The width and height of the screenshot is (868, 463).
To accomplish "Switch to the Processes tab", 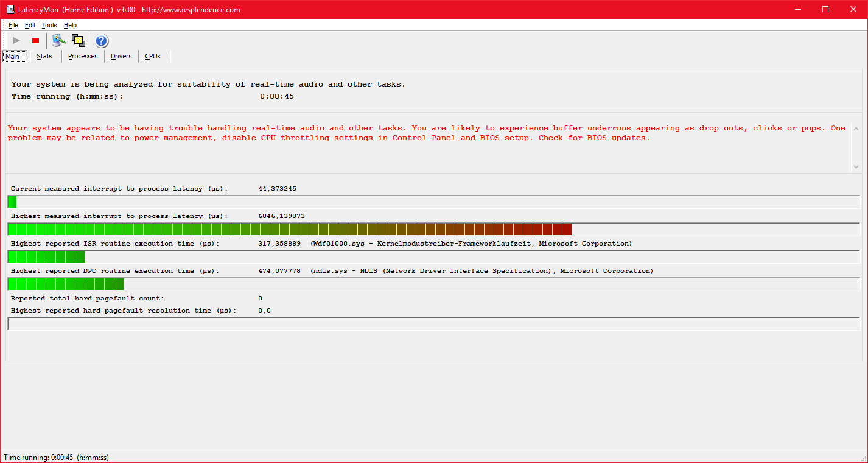I will pyautogui.click(x=83, y=56).
